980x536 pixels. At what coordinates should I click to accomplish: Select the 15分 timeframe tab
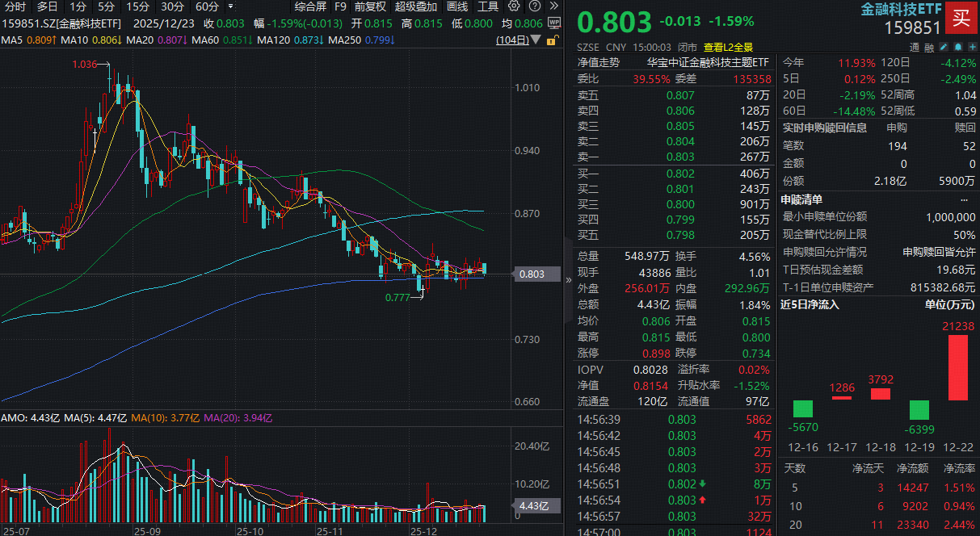click(x=138, y=6)
